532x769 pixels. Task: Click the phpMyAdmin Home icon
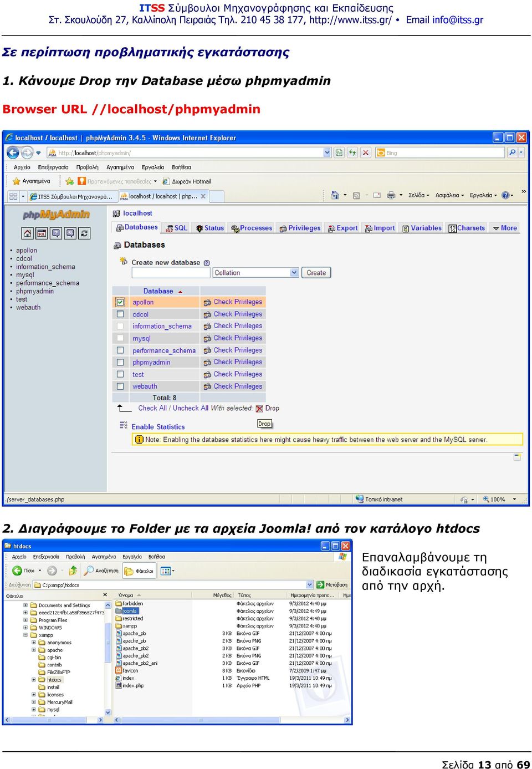coord(28,233)
